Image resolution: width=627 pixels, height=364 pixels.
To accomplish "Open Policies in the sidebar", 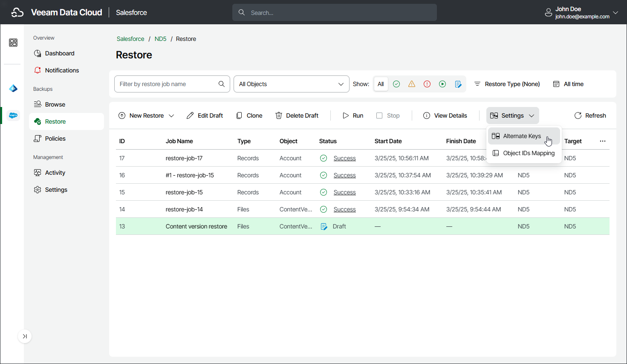I will point(66,139).
